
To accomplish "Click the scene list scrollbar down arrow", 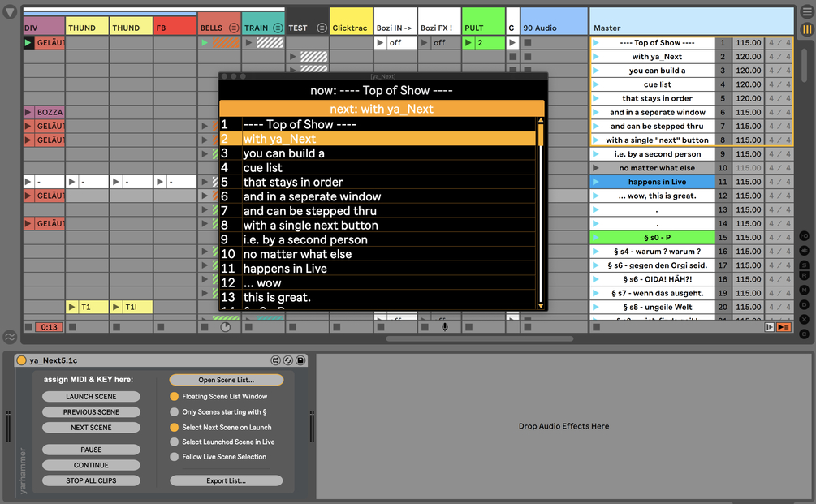I will (x=541, y=306).
